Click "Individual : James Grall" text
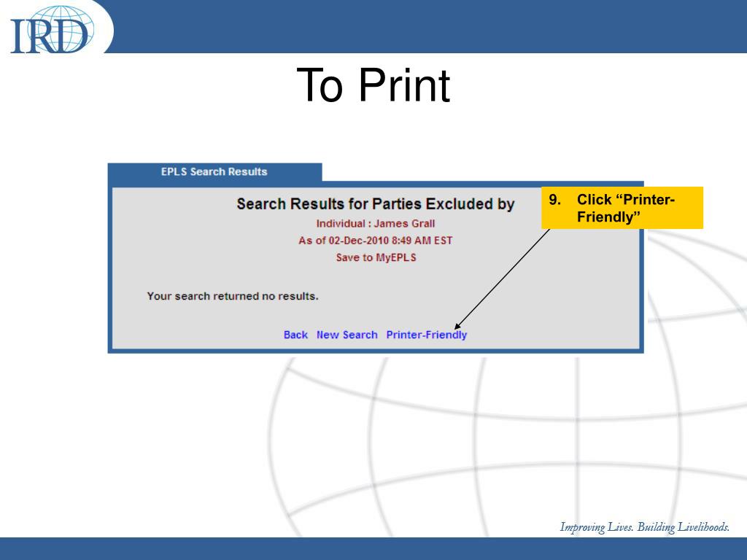This screenshot has width=747, height=560. click(x=376, y=223)
